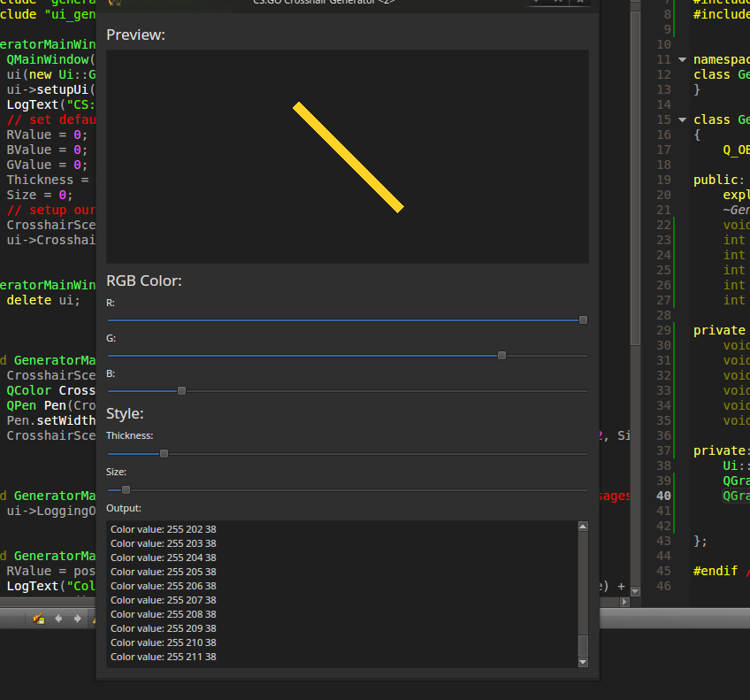Image resolution: width=750 pixels, height=700 pixels.
Task: Click the 'Preview:' heading label
Action: coord(136,35)
